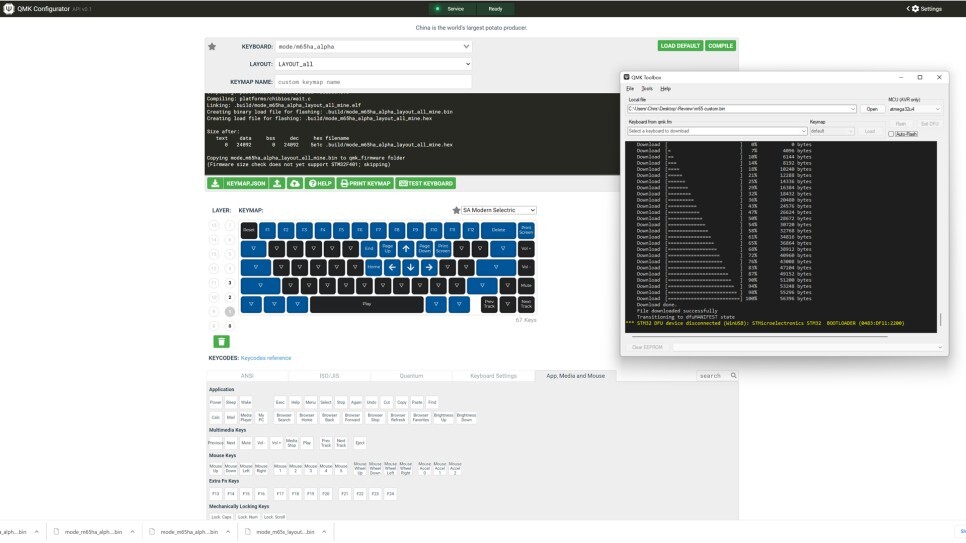Screen dimensions: 966x543
Task: Select the left arrow key on keymap
Action: tap(392, 267)
